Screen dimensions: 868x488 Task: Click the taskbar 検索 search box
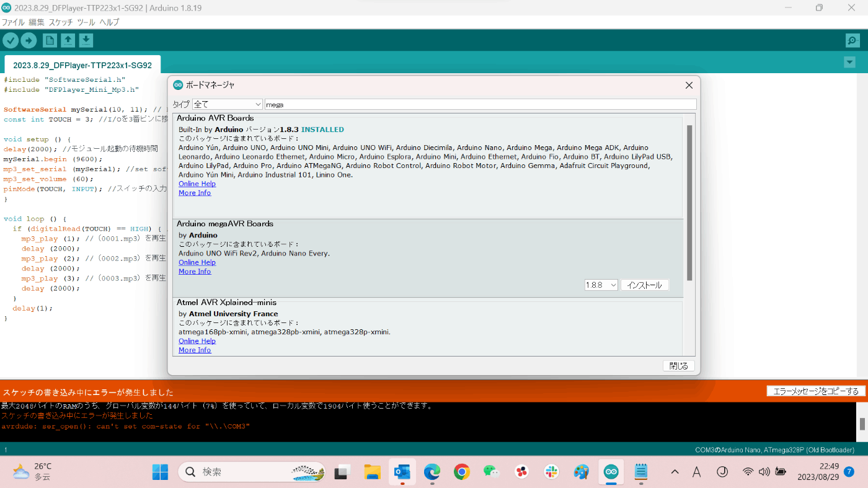click(252, 472)
